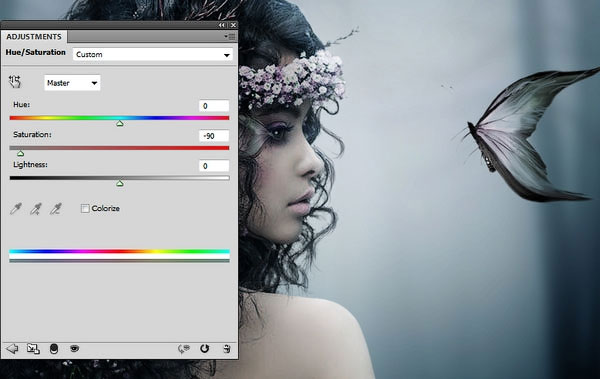Click the rainbow color range bar
Screen dimensions: 600x379
tap(119, 252)
